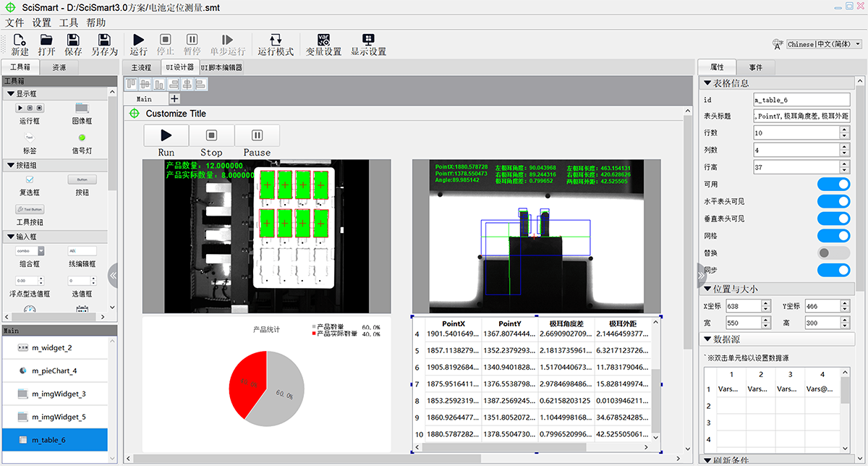Add a new page with the plus icon
This screenshot has width=868, height=466.
[x=174, y=99]
